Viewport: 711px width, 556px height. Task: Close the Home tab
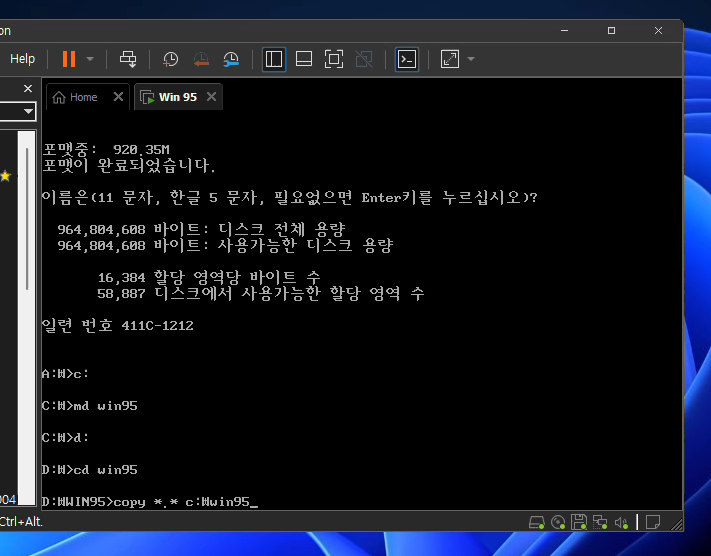118,97
